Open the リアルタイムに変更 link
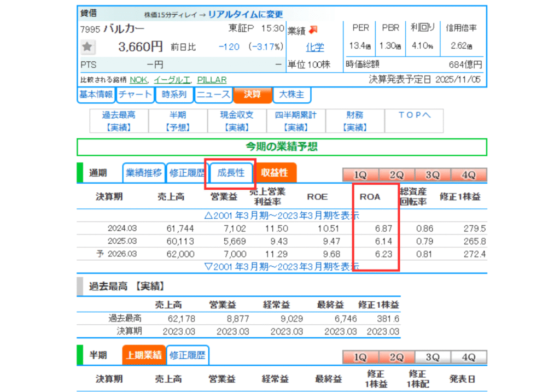Viewport: 560px width, 392px height. pyautogui.click(x=246, y=14)
